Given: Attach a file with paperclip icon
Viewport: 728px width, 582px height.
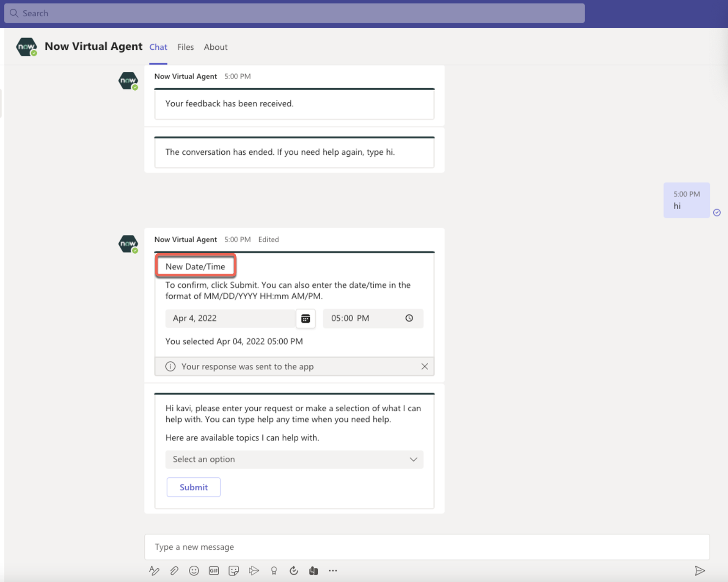Looking at the screenshot, I should pyautogui.click(x=174, y=570).
